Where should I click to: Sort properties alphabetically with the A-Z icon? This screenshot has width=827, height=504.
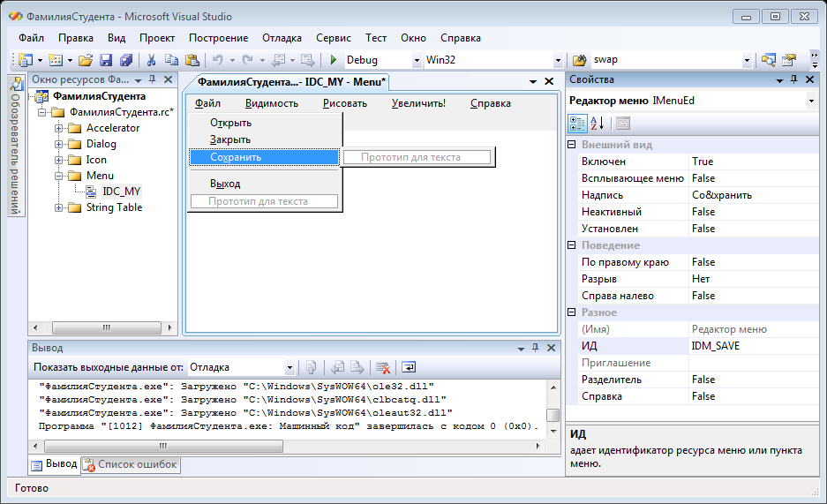click(598, 124)
